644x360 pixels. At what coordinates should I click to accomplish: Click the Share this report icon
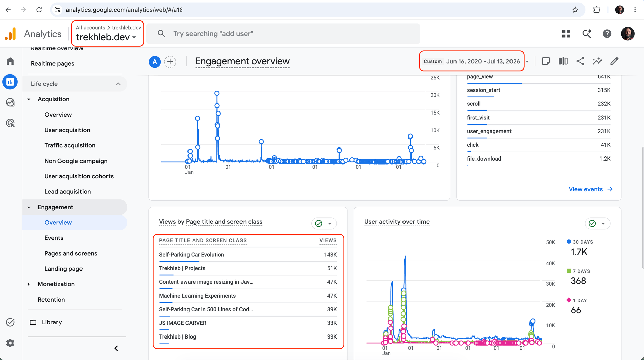coord(580,61)
